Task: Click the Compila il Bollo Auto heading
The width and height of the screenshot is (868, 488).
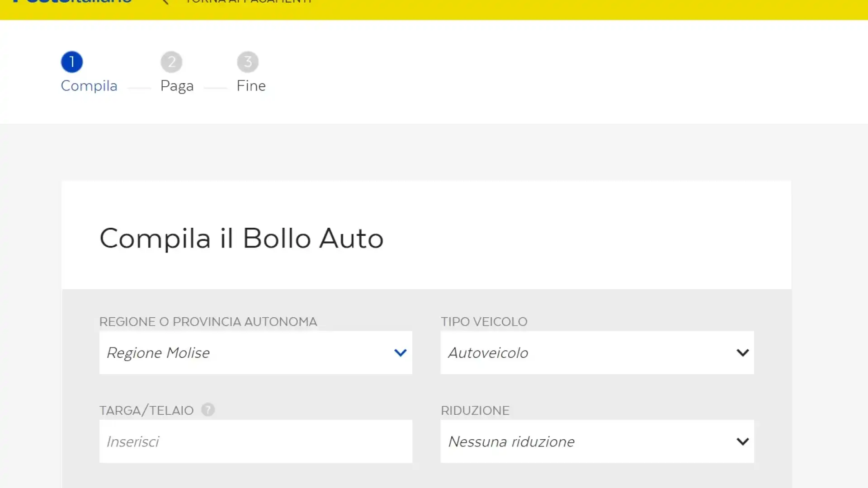Action: click(x=241, y=239)
